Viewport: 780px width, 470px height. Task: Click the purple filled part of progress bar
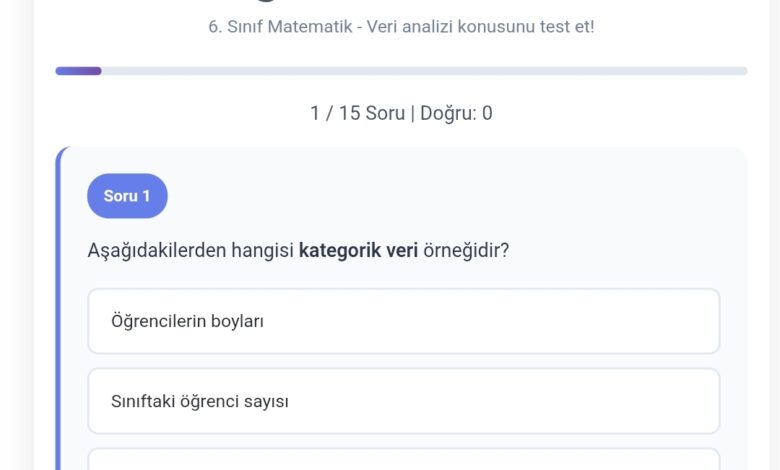click(78, 71)
